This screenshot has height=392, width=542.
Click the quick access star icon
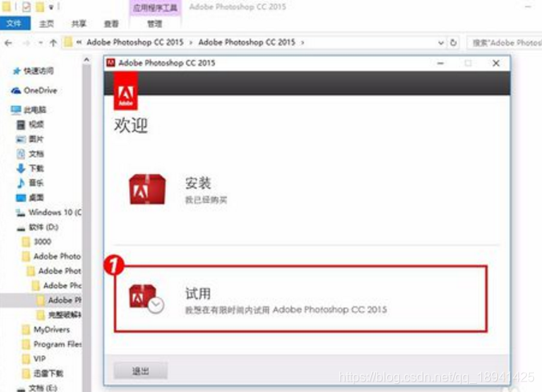click(17, 71)
